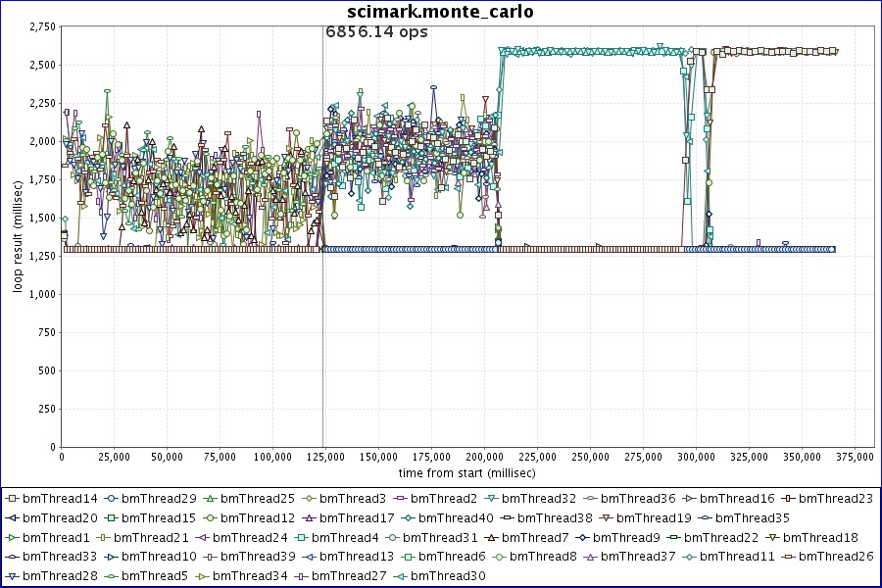Select the bmThread30 legend label
The height and width of the screenshot is (588, 882).
(450, 576)
